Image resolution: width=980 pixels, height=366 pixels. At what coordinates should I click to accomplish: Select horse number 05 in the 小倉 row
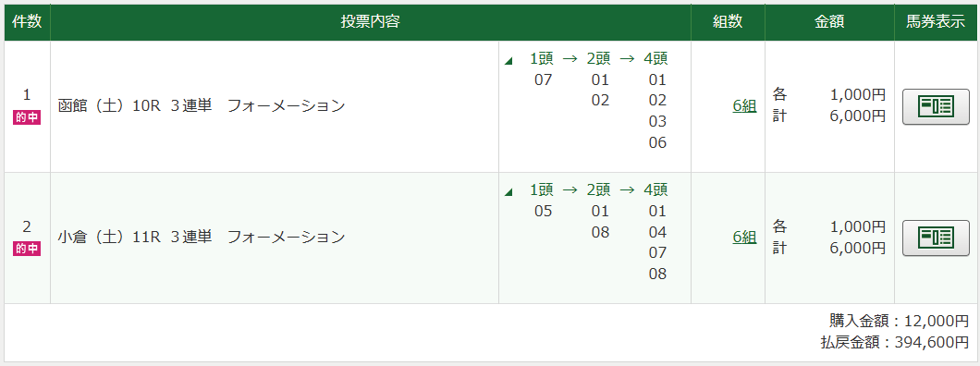(x=543, y=211)
